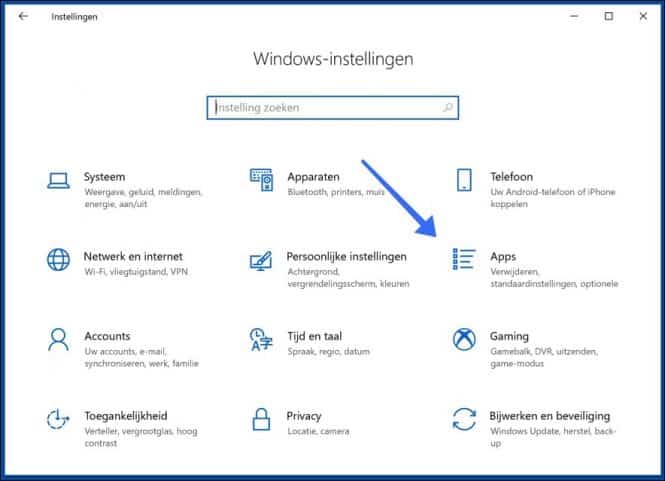The image size is (665, 481).
Task: Select the Accounts heading
Action: 107,336
